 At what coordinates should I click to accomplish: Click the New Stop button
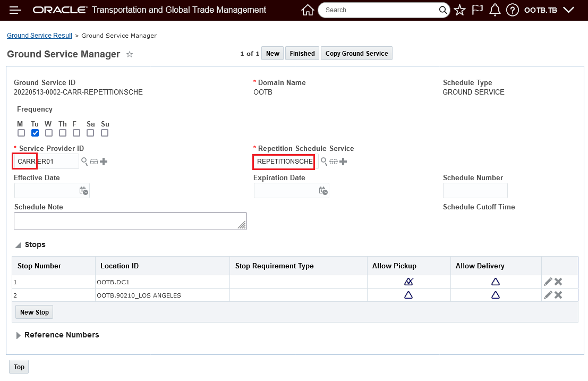coord(35,312)
